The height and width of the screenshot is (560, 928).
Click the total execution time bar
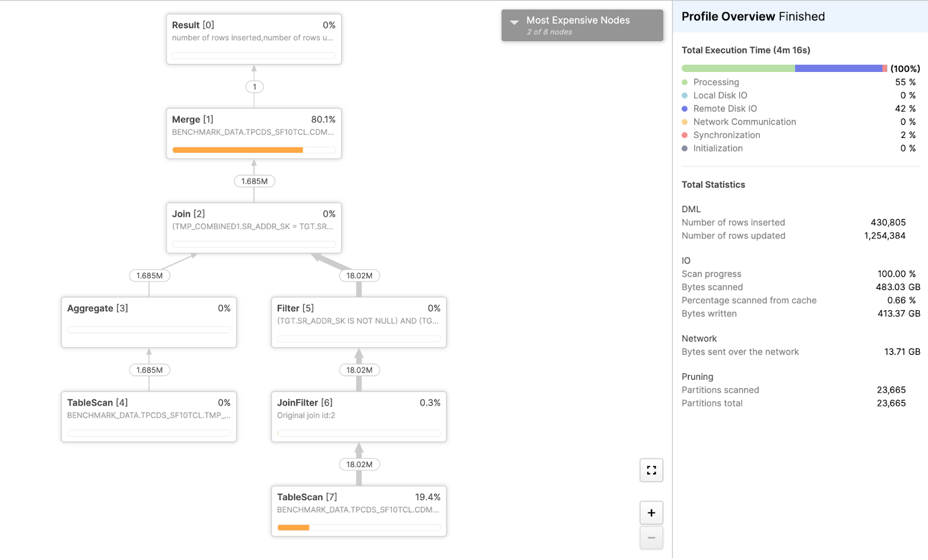pos(784,68)
